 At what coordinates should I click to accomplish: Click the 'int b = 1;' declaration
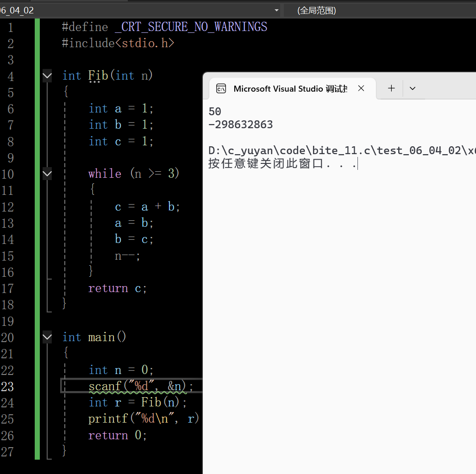click(121, 125)
